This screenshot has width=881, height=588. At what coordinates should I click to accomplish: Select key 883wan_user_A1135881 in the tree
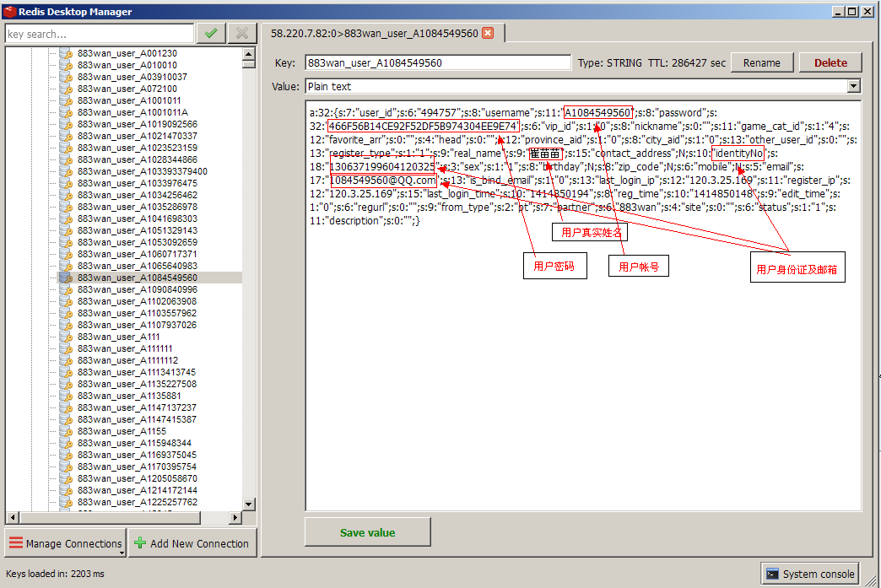129,396
